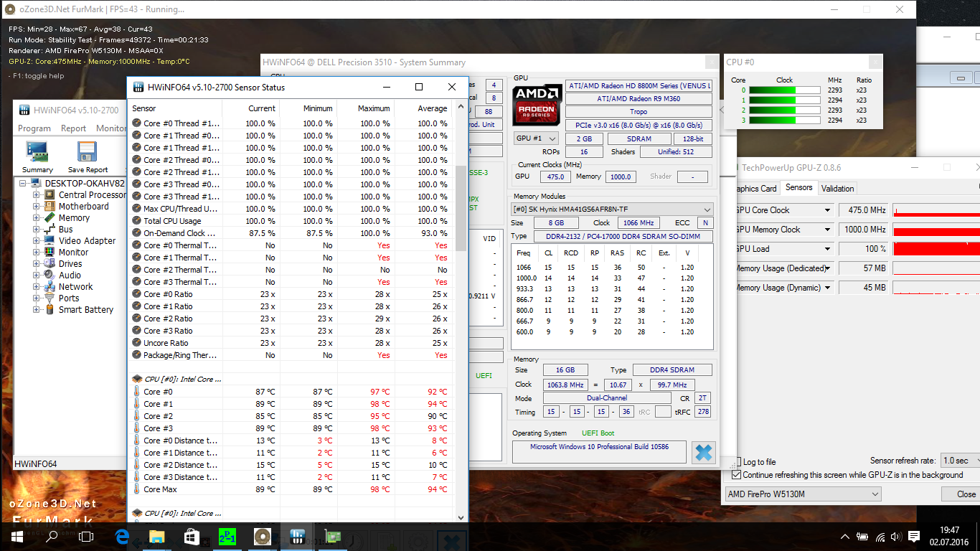
Task: Click the Windows Start button
Action: (x=17, y=537)
